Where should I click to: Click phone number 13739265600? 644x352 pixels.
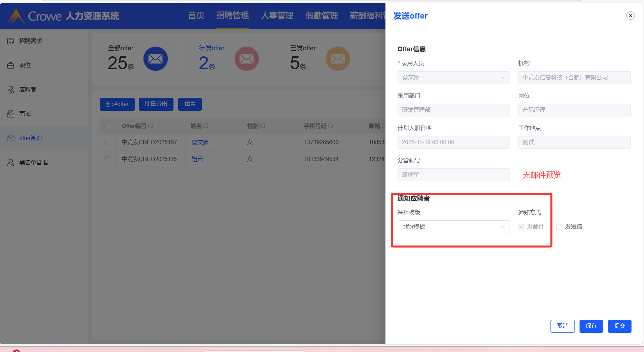click(321, 142)
